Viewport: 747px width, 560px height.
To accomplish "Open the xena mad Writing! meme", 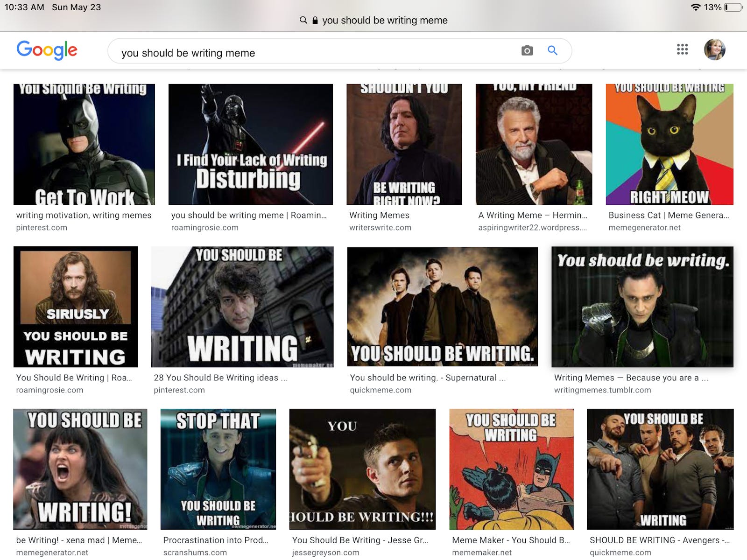I will pyautogui.click(x=80, y=469).
